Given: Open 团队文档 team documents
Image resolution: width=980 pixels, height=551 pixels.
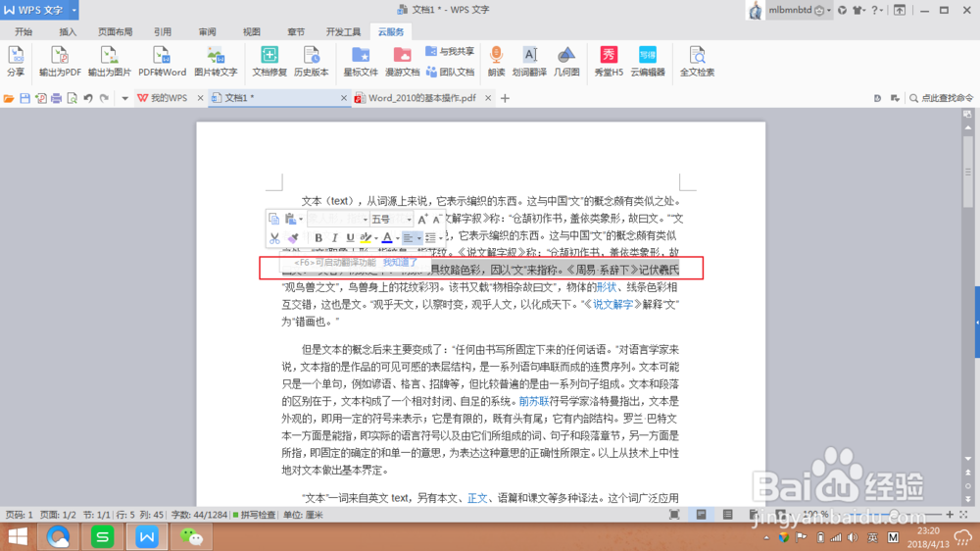Looking at the screenshot, I should pos(450,72).
